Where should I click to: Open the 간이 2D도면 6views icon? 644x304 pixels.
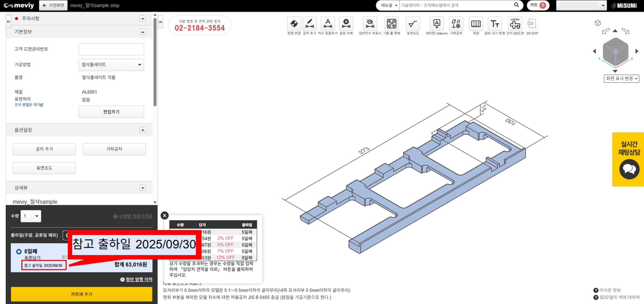click(x=515, y=24)
